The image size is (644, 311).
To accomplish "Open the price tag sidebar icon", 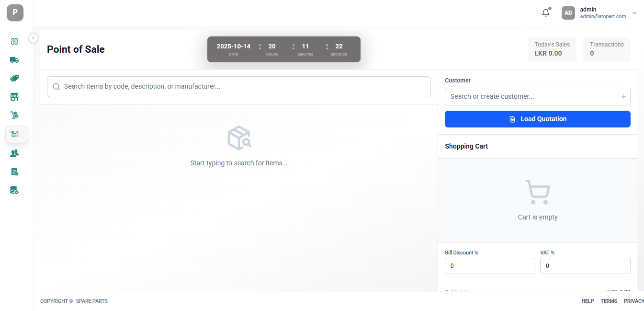I will (x=14, y=79).
